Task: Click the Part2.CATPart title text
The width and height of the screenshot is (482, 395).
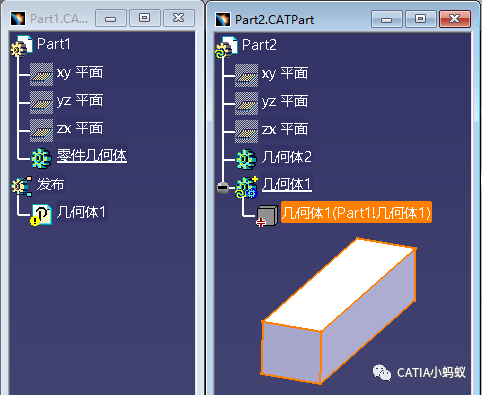Action: click(274, 20)
